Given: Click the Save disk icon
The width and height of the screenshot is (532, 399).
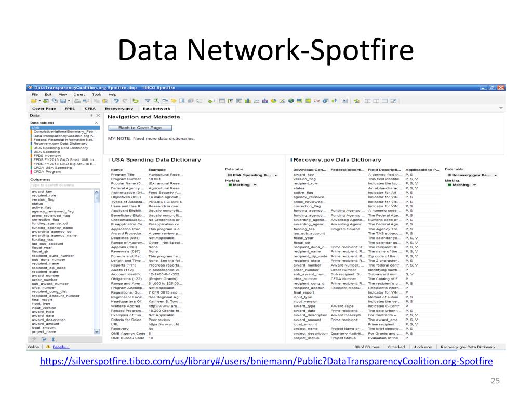Looking at the screenshot, I should click(x=63, y=101).
